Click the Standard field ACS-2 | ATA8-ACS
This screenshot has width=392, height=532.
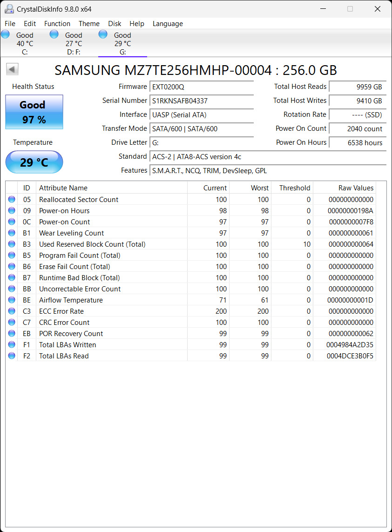(268, 156)
